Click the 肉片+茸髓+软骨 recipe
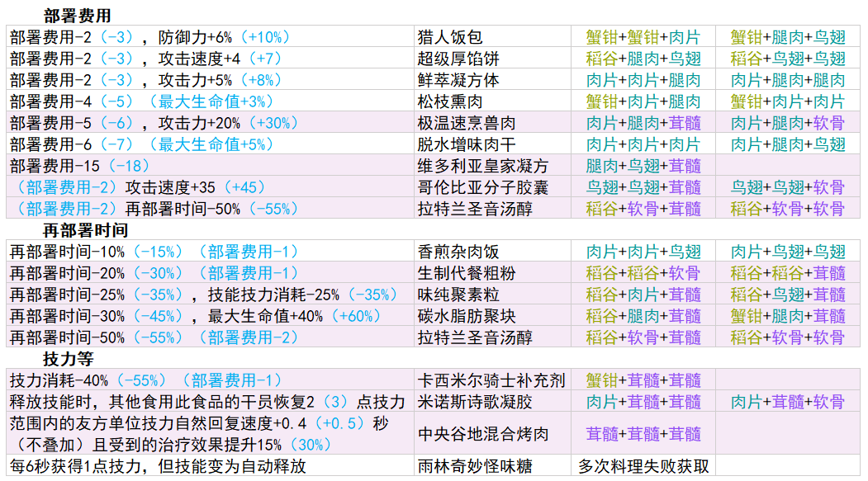Image resolution: width=868 pixels, height=481 pixels. click(x=788, y=402)
